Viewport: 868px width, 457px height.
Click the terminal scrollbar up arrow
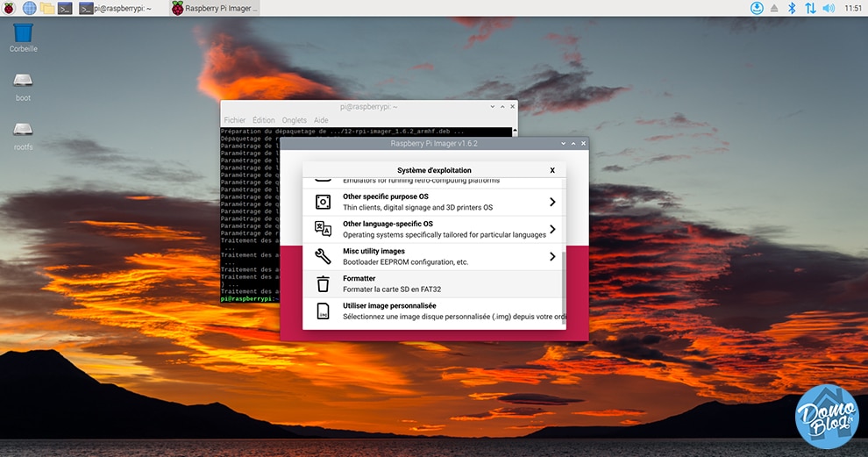tap(515, 131)
